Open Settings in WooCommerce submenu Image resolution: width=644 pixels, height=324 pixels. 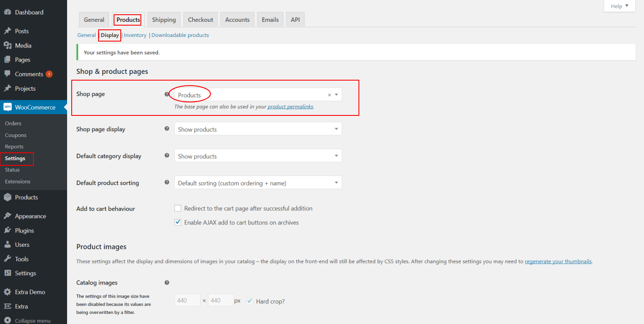[15, 158]
